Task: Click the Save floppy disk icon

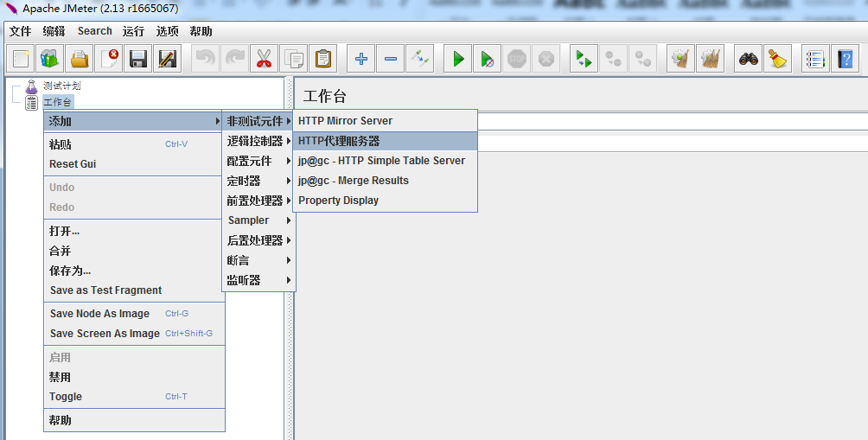Action: (137, 59)
